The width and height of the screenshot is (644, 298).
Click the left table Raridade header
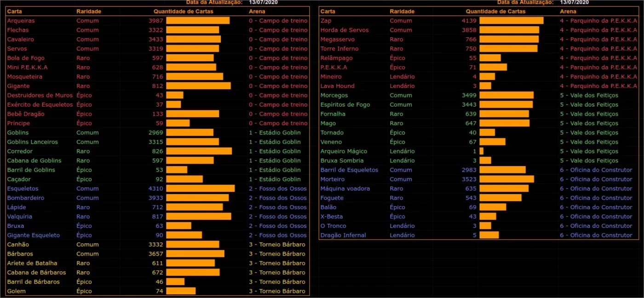89,11
